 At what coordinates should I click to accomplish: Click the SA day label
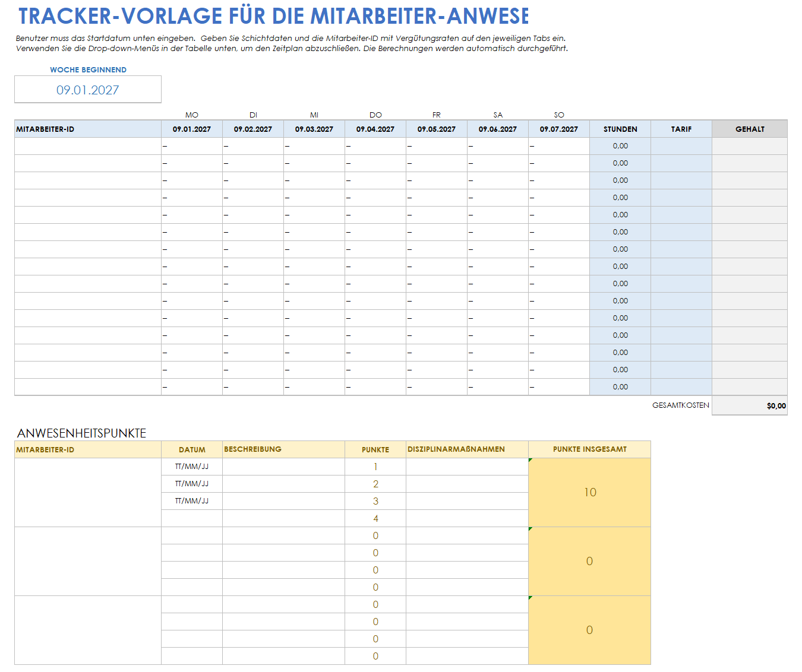coord(498,115)
